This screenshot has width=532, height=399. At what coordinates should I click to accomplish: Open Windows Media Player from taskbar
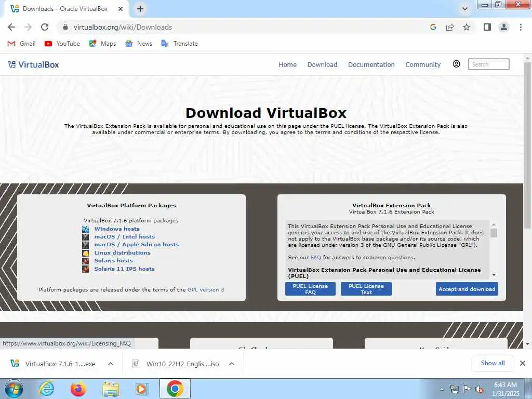coord(142,389)
